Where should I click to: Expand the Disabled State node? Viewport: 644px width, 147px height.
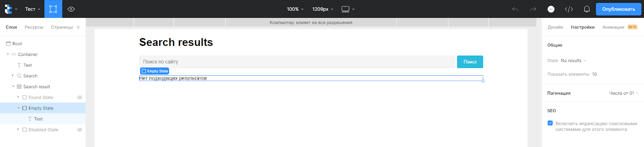(x=18, y=129)
